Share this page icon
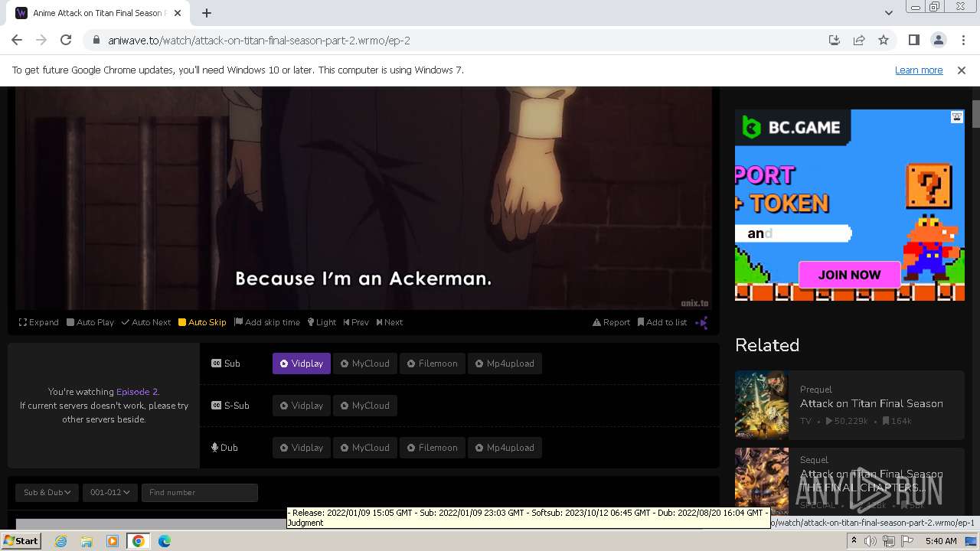This screenshot has width=980, height=551. 859,41
